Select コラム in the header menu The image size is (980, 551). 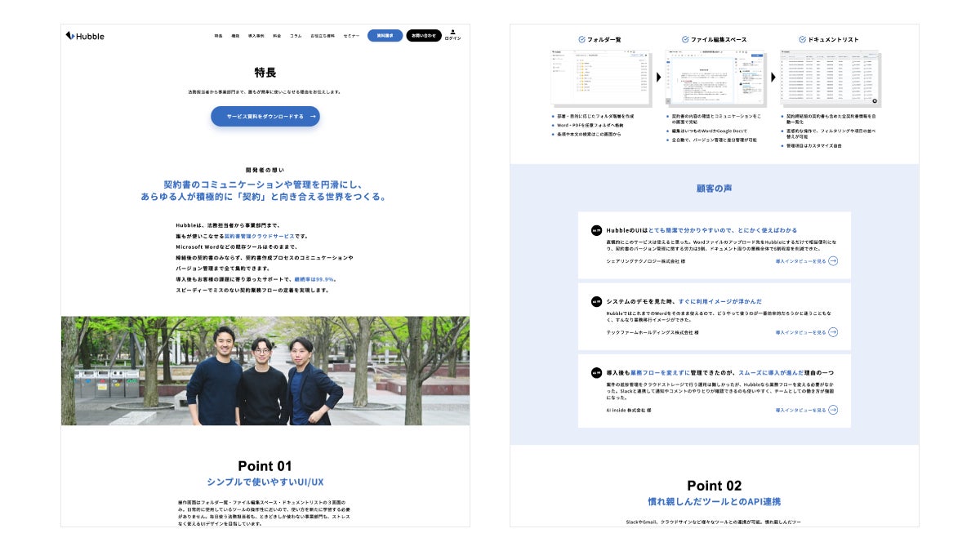(x=296, y=36)
